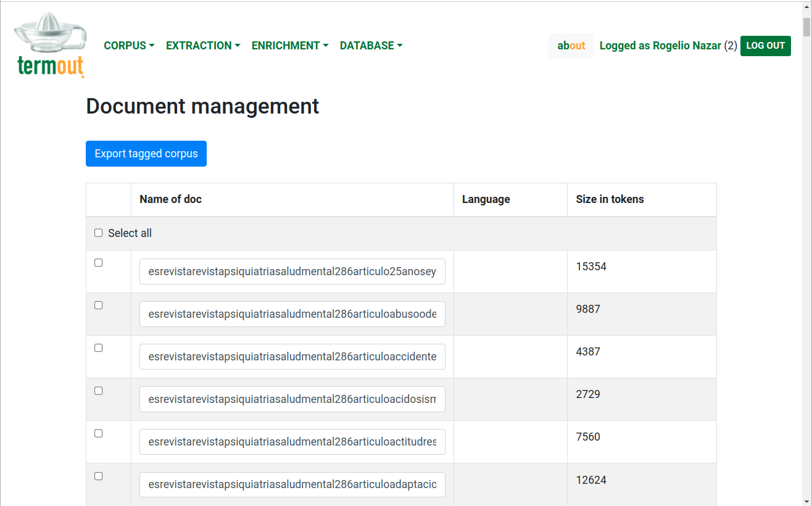
Task: Edit name field ending in articulo25anosey
Action: coord(292,272)
